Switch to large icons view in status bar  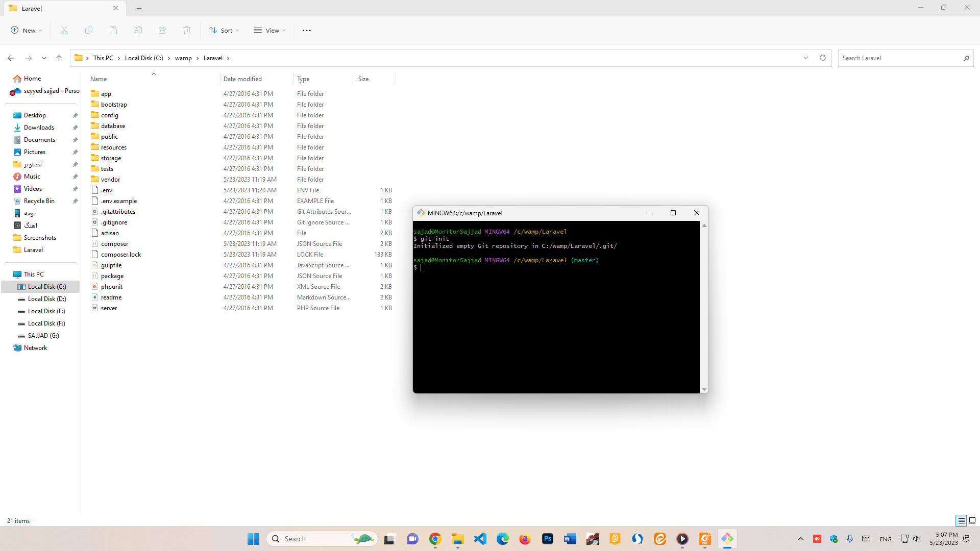click(972, 520)
